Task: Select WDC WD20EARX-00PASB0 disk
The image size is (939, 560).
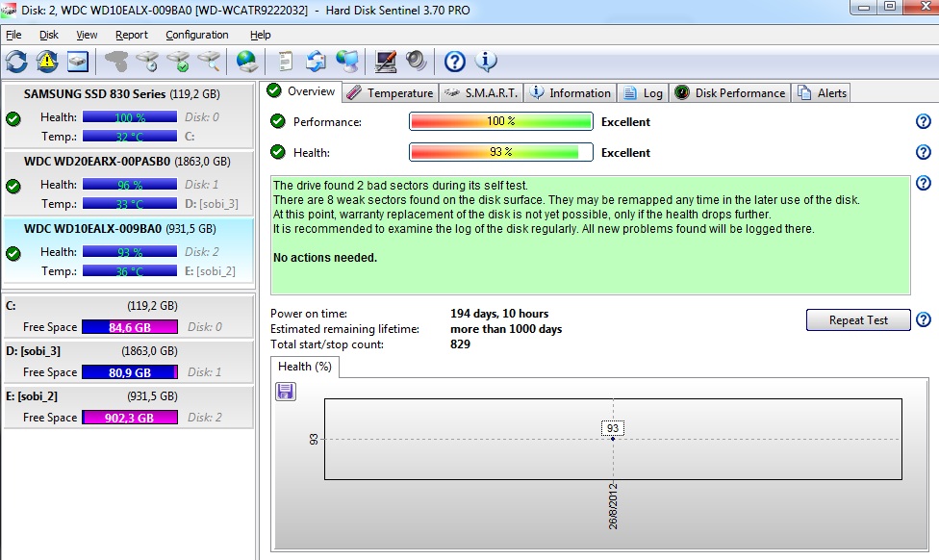Action: [128, 183]
